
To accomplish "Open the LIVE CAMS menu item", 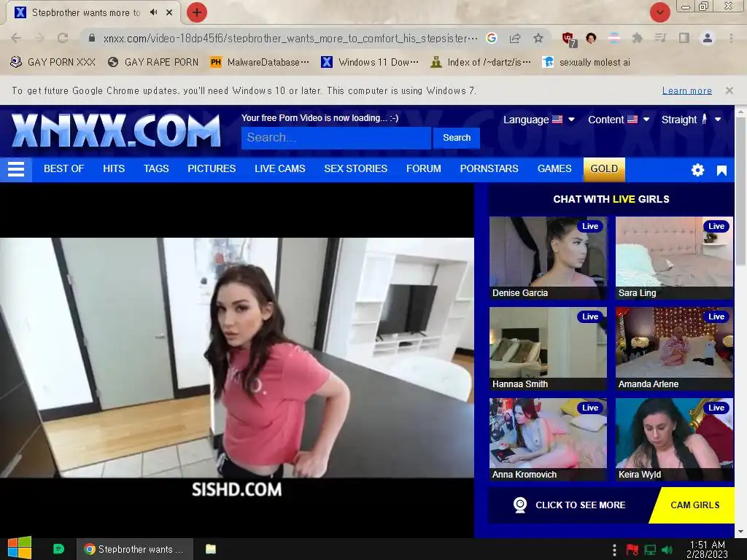I will coord(280,168).
